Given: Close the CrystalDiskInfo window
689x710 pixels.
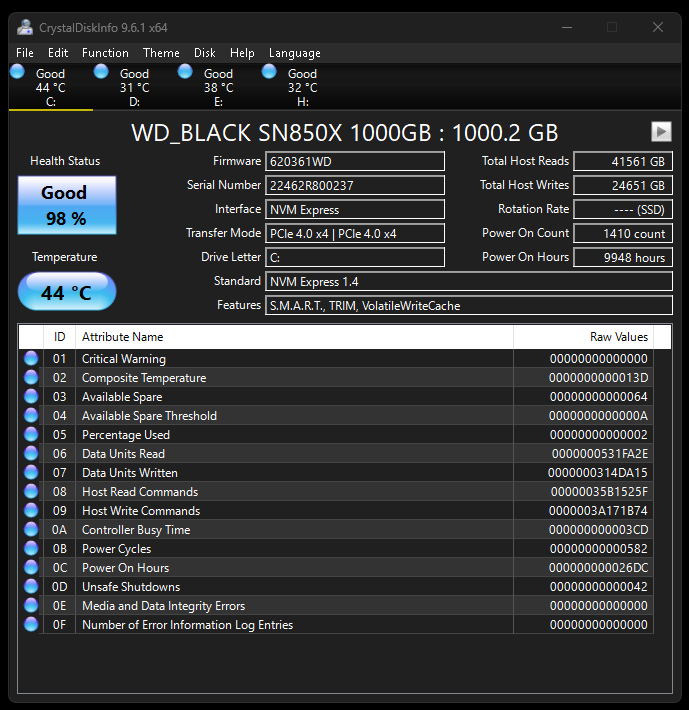Looking at the screenshot, I should (658, 28).
